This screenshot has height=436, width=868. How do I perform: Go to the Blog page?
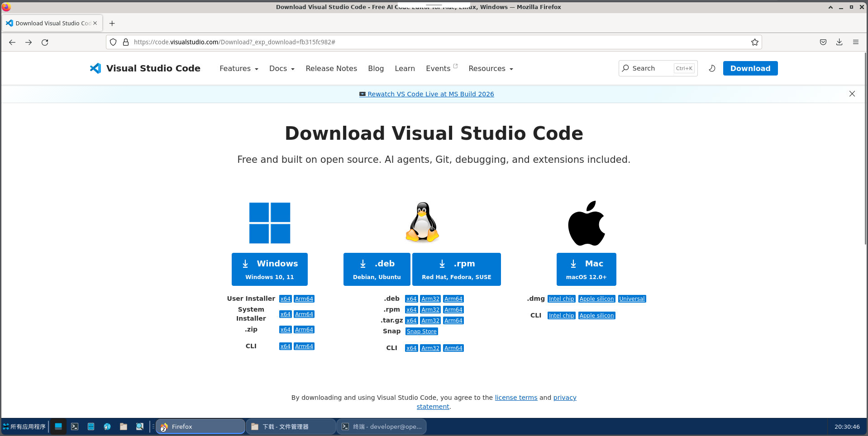click(x=376, y=68)
